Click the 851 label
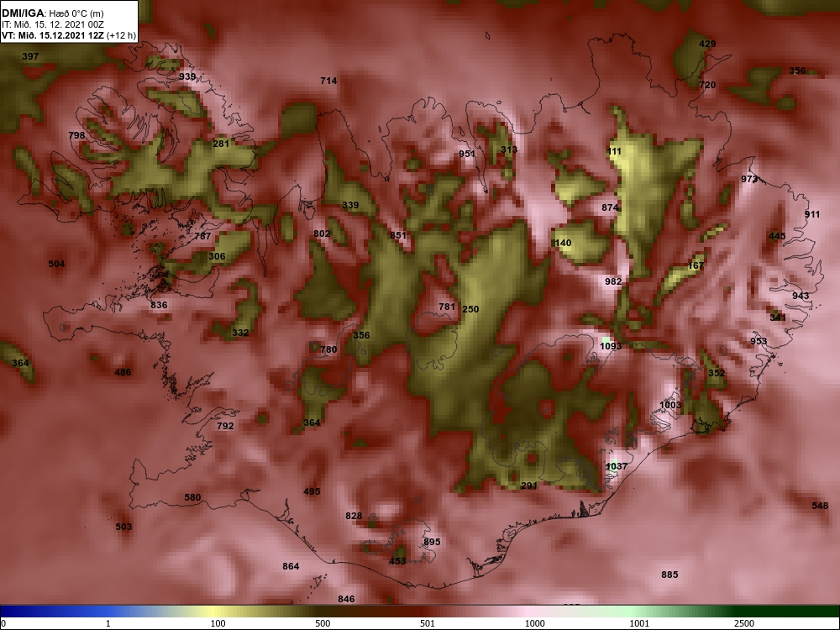 [398, 235]
